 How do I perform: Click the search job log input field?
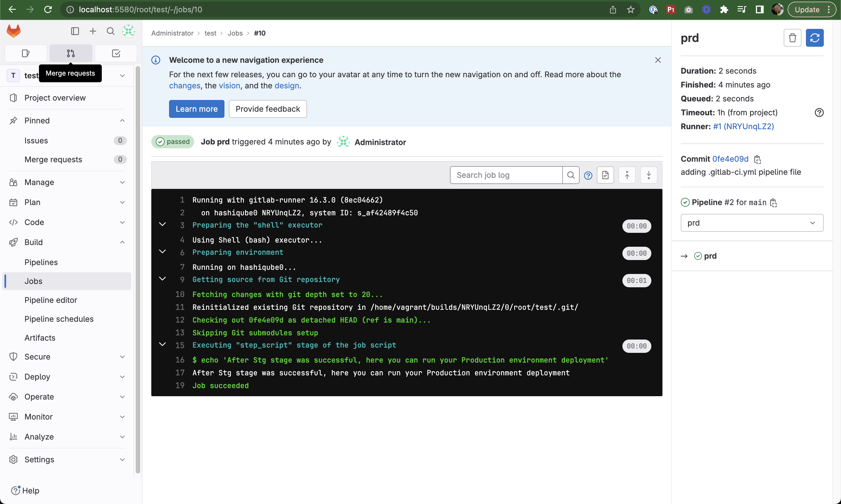(x=506, y=174)
